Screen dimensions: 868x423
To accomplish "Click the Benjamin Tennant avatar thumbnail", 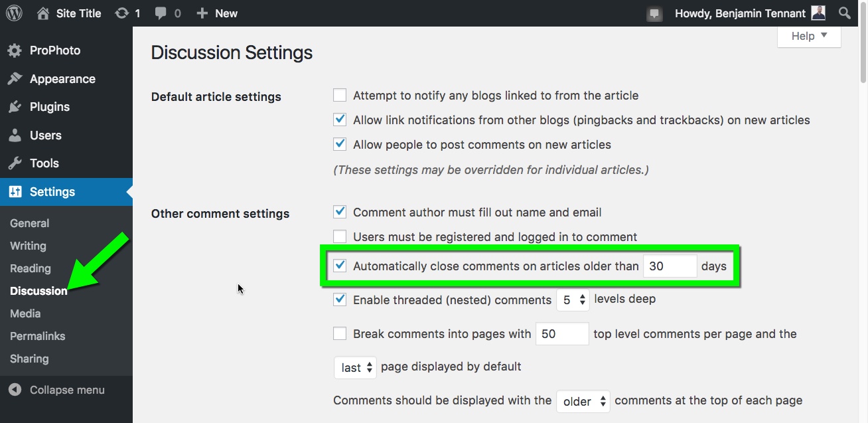I will [x=818, y=13].
